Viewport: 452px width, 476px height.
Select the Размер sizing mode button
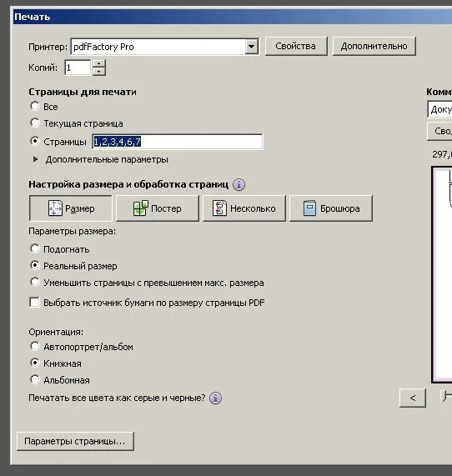pos(71,208)
